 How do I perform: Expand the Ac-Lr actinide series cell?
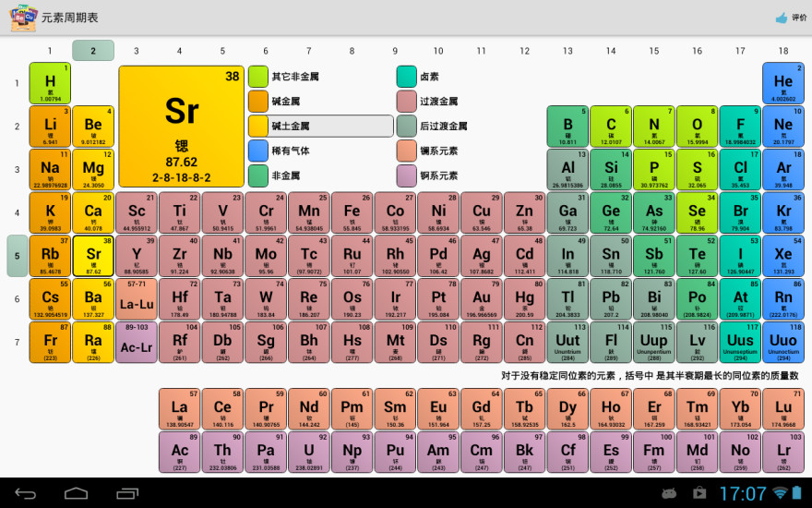[x=137, y=343]
